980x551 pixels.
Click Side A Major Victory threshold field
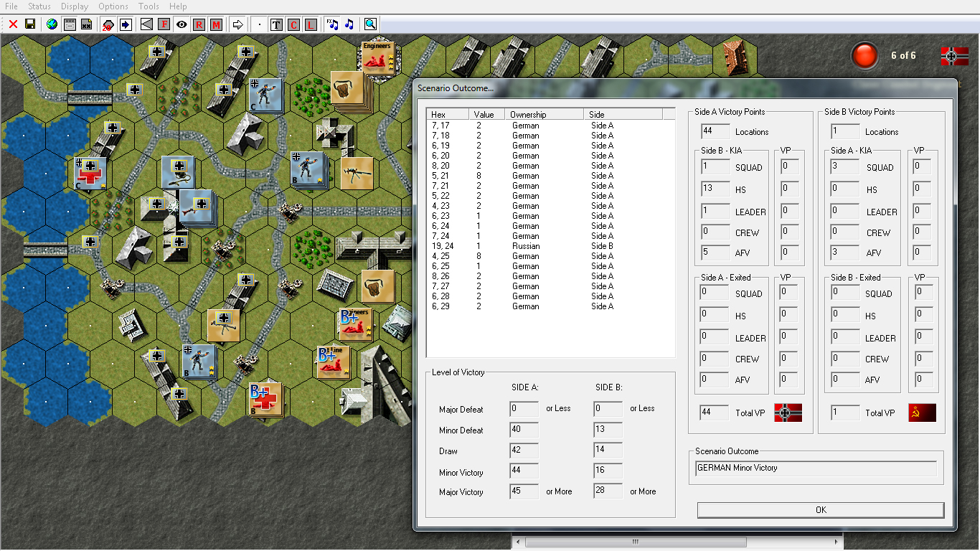(x=524, y=491)
